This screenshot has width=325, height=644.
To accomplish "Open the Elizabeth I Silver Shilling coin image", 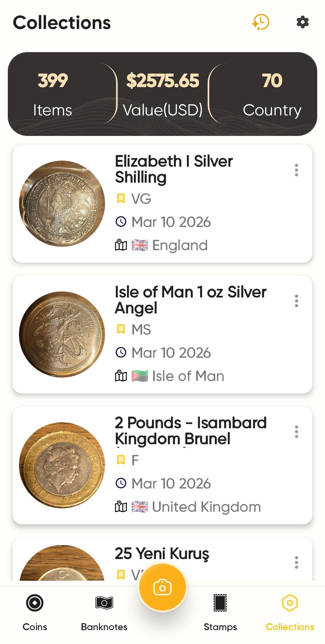I will coord(62,204).
